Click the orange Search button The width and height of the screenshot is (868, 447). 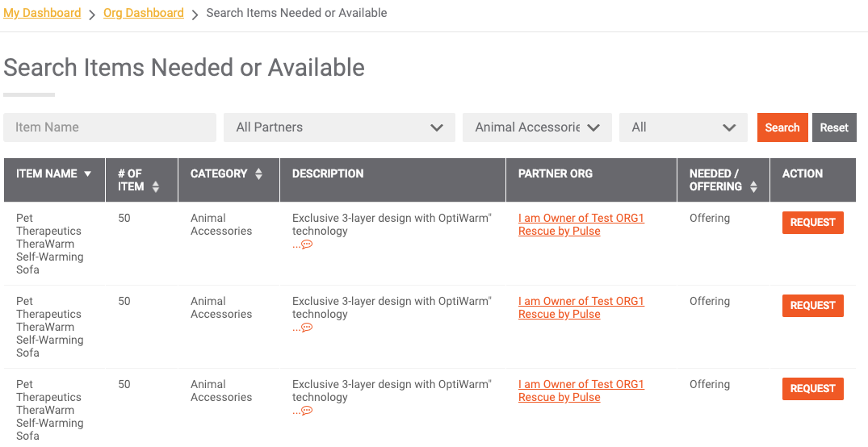[782, 127]
